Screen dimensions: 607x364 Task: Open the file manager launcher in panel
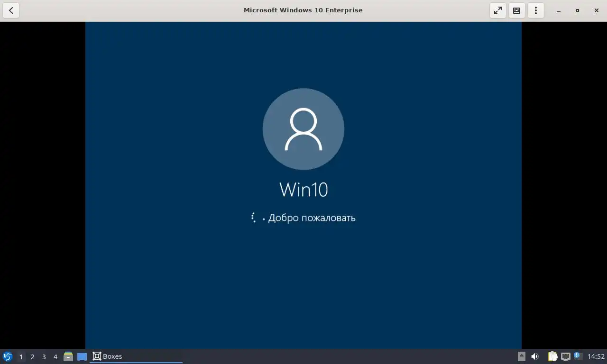click(x=68, y=356)
